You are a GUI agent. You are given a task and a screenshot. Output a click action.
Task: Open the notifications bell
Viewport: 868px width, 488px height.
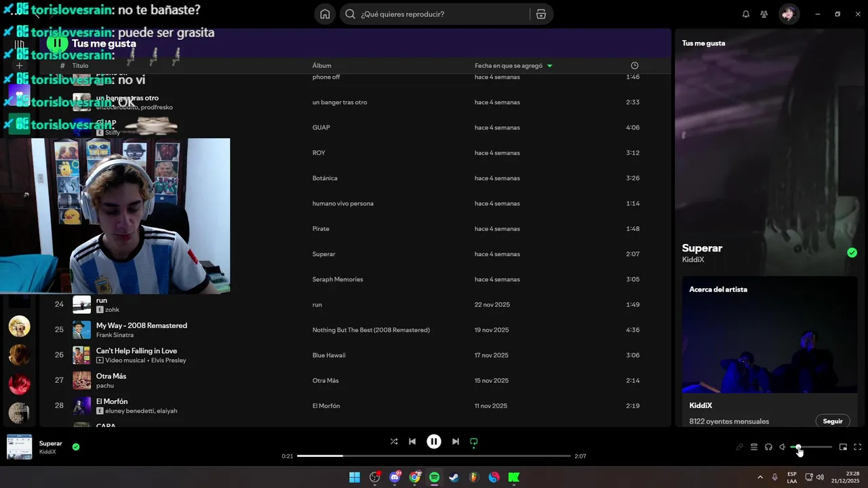746,14
